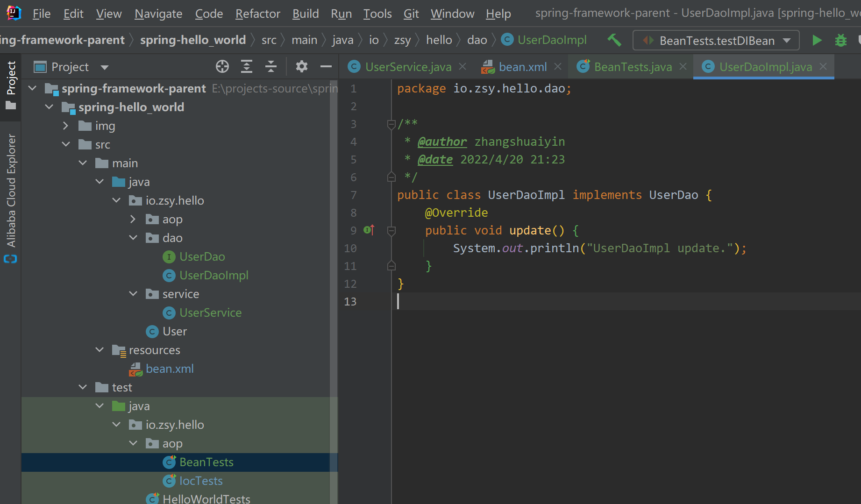Toggle the Project tool window side tab
The image size is (861, 504).
coord(11,85)
